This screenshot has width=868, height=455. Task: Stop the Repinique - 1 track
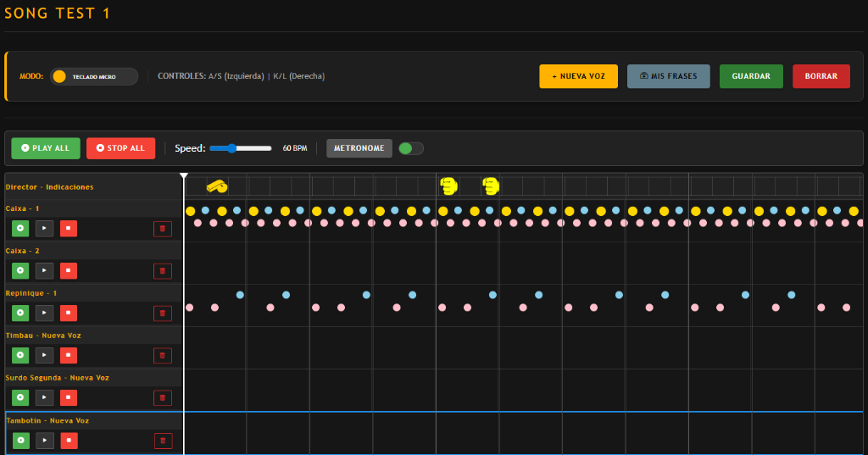point(69,313)
